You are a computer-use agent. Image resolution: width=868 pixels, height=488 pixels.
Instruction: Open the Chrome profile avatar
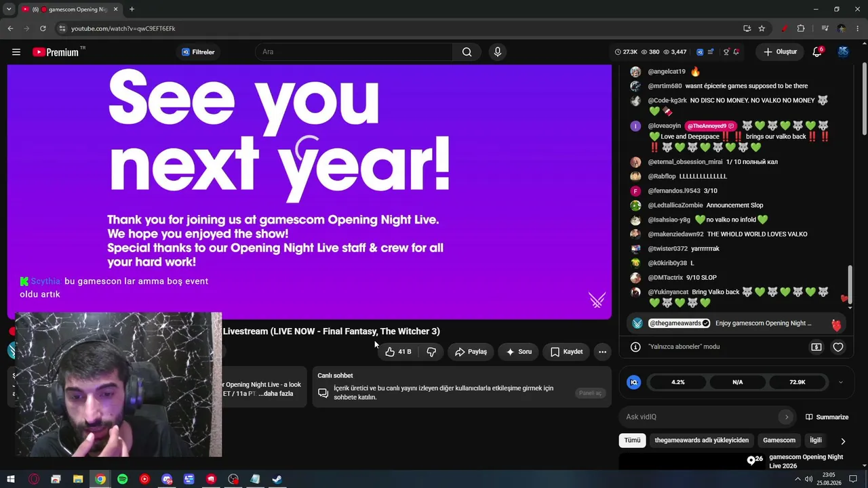[842, 28]
